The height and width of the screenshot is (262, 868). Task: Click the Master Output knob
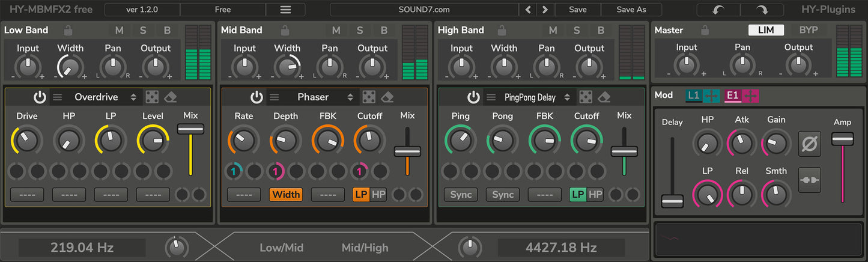[798, 65]
